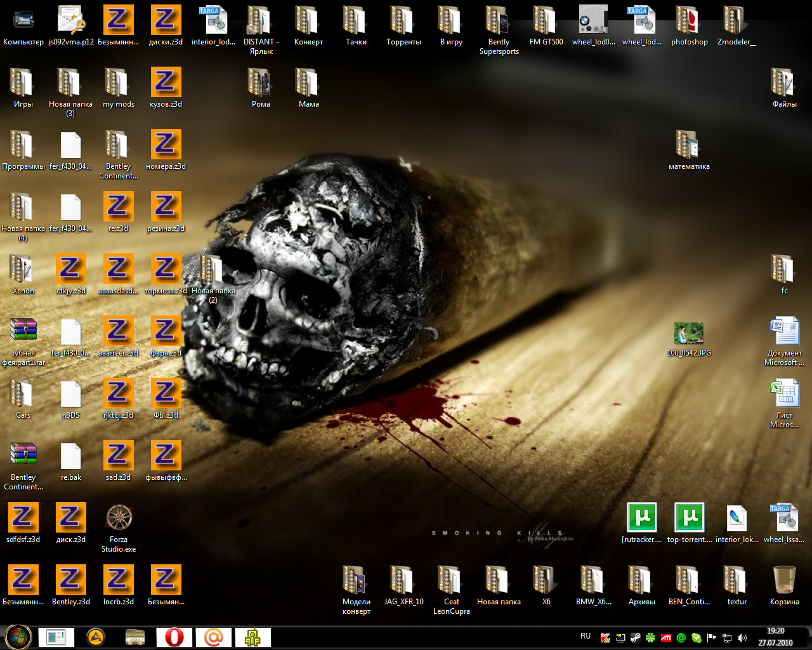
Task: Open the Лист Microsoft Excel file
Action: pos(784,404)
